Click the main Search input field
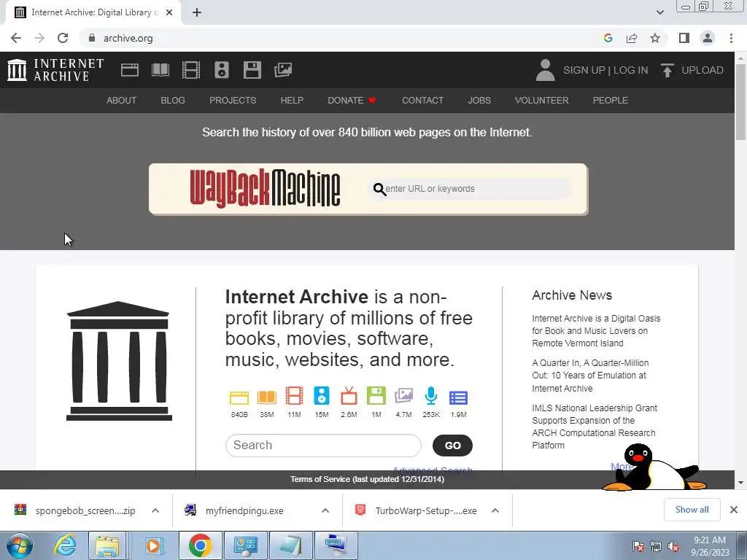Image resolution: width=747 pixels, height=560 pixels. [x=323, y=446]
